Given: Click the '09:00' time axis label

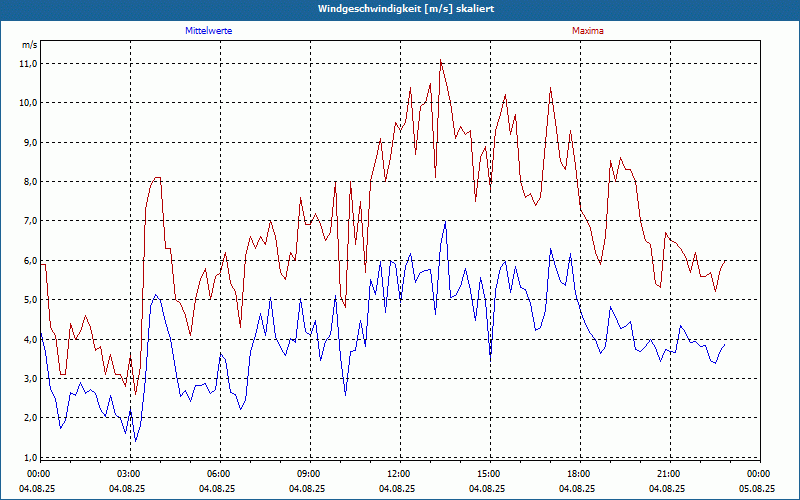Looking at the screenshot, I should point(309,474).
